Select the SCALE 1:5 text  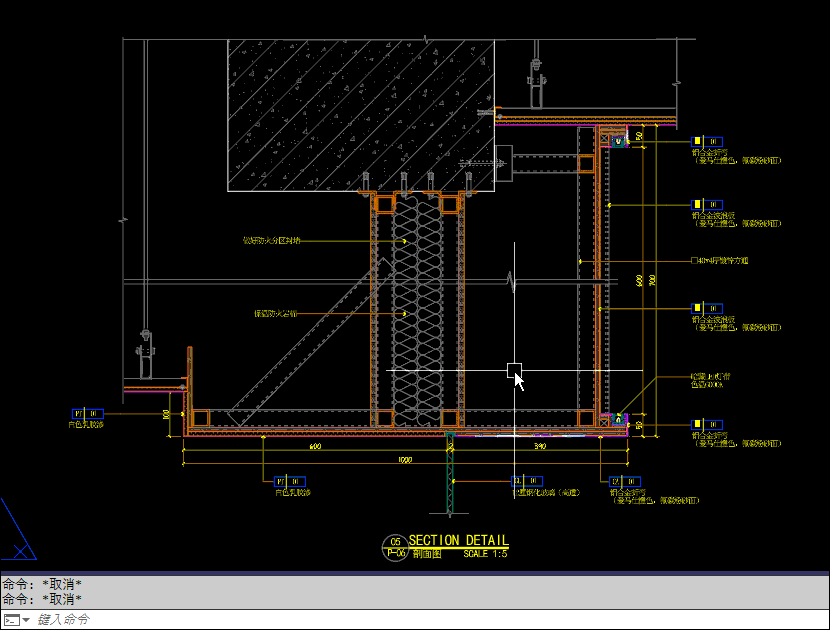tap(485, 553)
